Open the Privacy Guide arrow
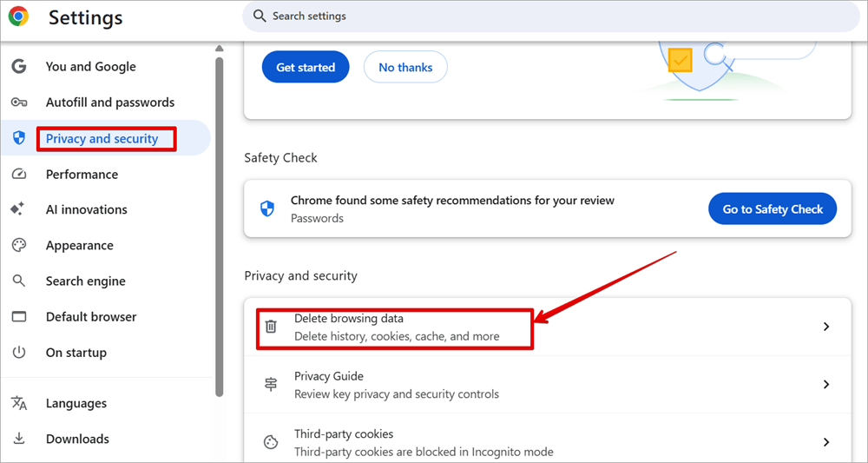 click(x=826, y=384)
